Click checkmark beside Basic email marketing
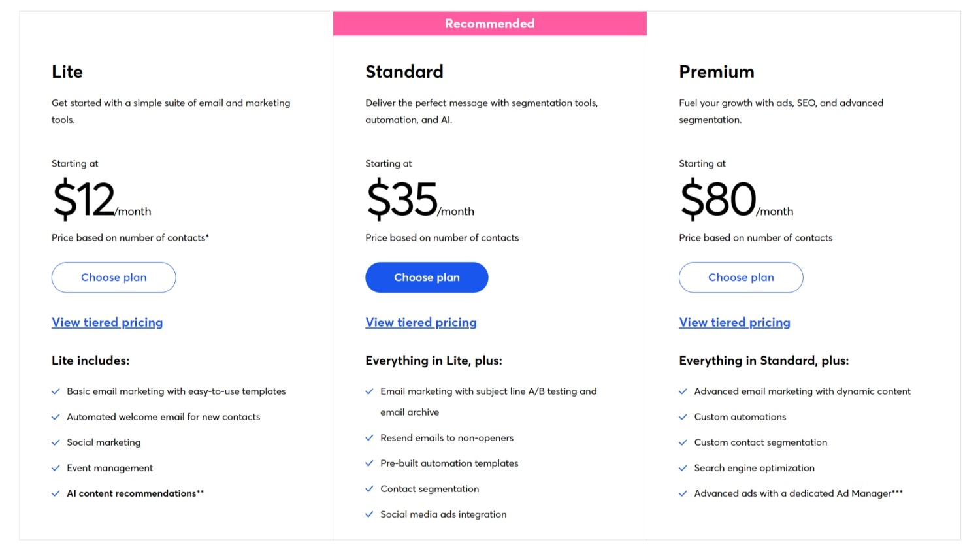This screenshot has height=549, width=980. (56, 391)
